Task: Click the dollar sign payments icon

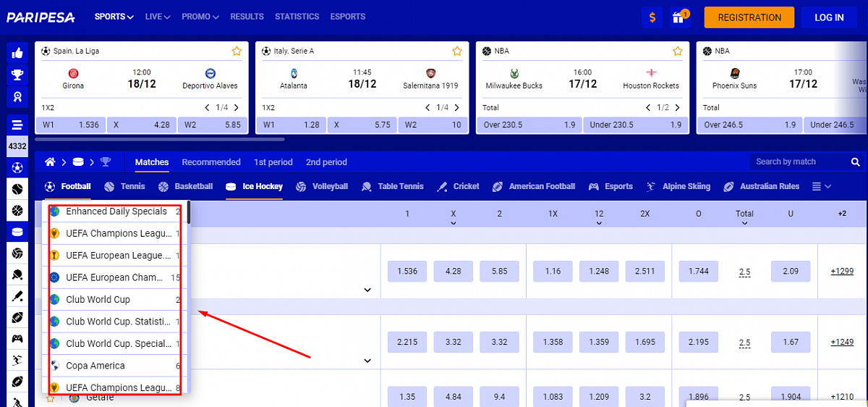Action: (652, 17)
